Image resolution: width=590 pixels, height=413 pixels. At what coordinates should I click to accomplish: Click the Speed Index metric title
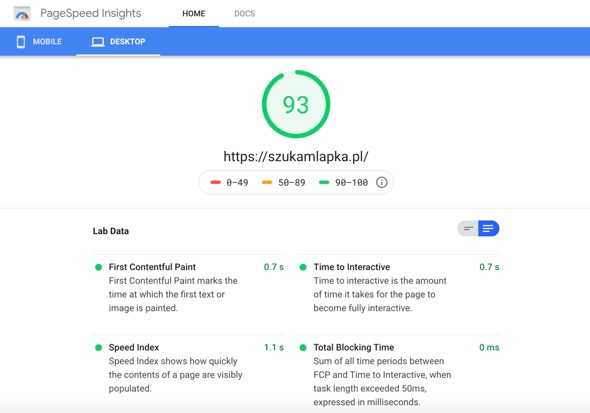click(134, 347)
